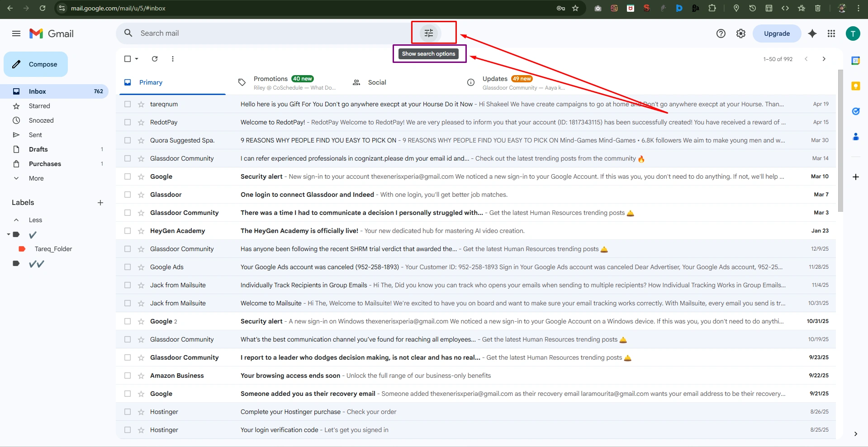Check the Google Ads email checkbox
Viewport: 868px width, 447px height.
(x=128, y=267)
